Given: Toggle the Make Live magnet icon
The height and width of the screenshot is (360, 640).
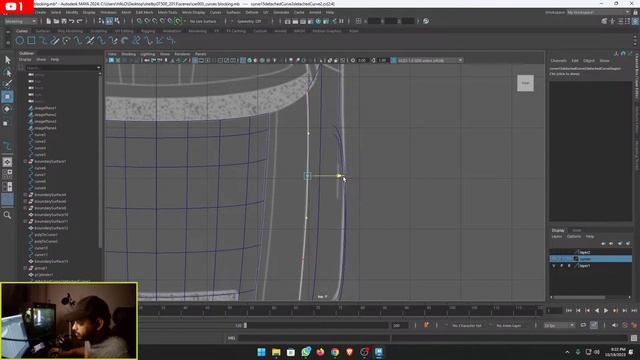Looking at the screenshot, I should (178, 21).
